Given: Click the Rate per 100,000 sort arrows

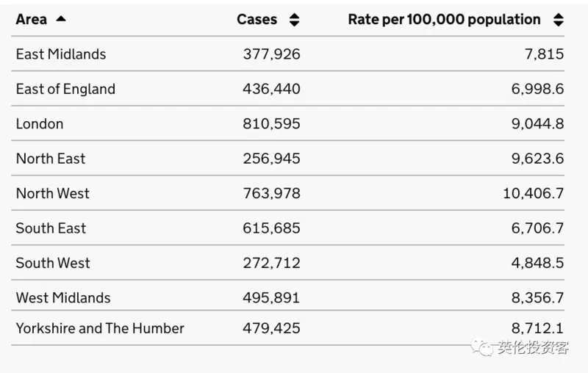Looking at the screenshot, I should tap(559, 20).
